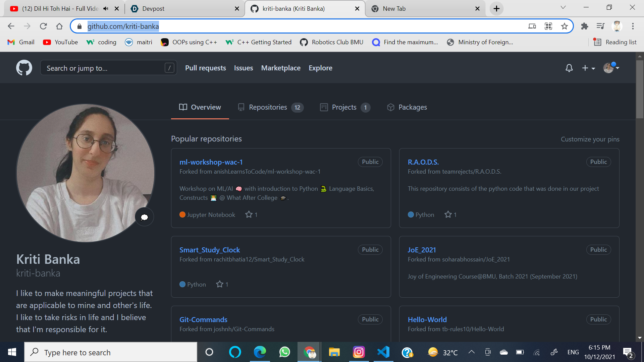644x362 pixels.
Task: Open the Smart_Study_Clock repository link
Action: (210, 250)
